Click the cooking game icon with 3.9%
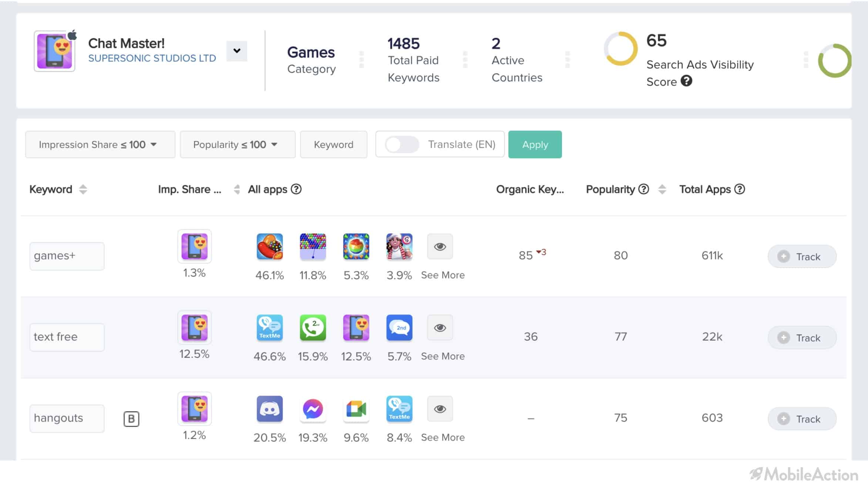Screen dimensions: 868x499 pos(399,247)
